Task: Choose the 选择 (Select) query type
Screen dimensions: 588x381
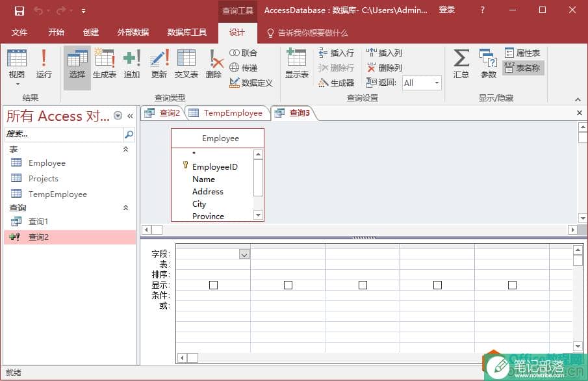Action: [77, 66]
